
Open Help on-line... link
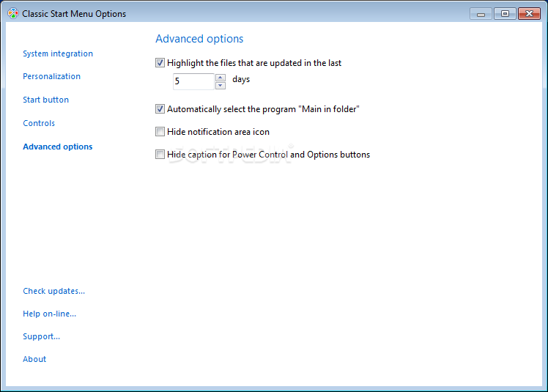pyautogui.click(x=49, y=314)
